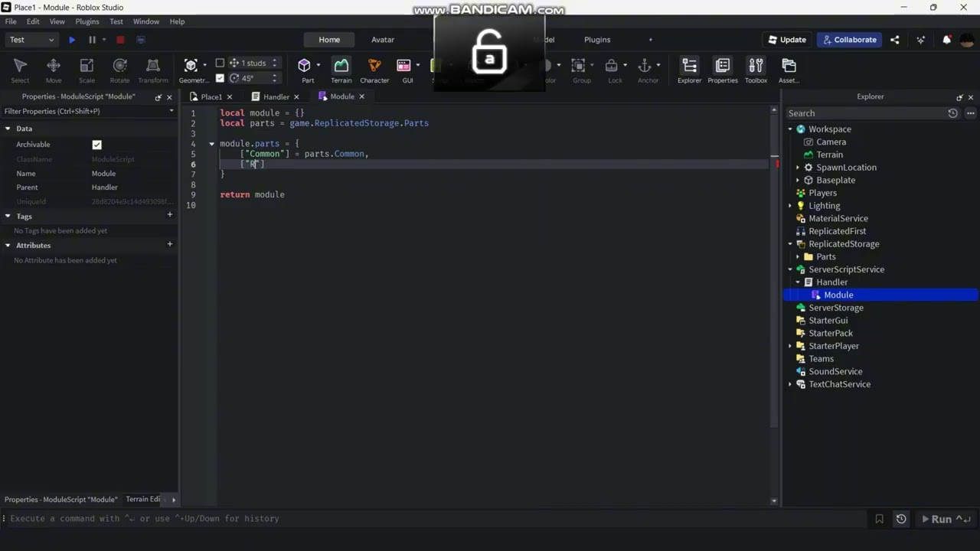Viewport: 980px width, 551px height.
Task: Collapse the Tags section
Action: [x=8, y=217]
